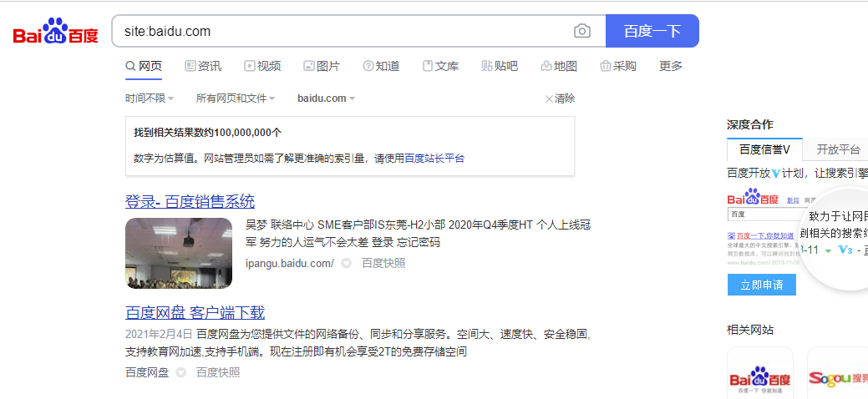The height and width of the screenshot is (399, 868).
Task: Select the 网页 tab
Action: (x=144, y=67)
